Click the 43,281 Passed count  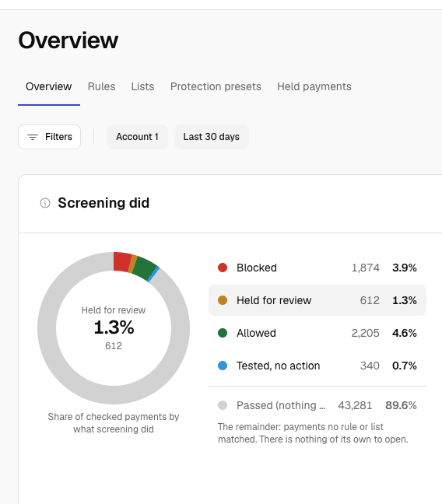[x=355, y=405]
